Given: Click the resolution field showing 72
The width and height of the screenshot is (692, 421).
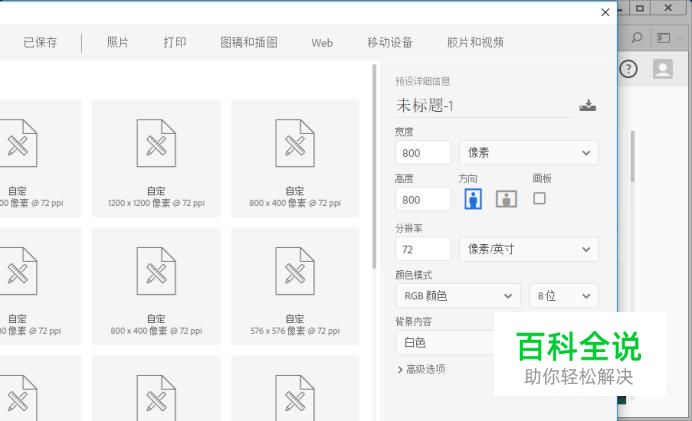Looking at the screenshot, I should click(423, 249).
